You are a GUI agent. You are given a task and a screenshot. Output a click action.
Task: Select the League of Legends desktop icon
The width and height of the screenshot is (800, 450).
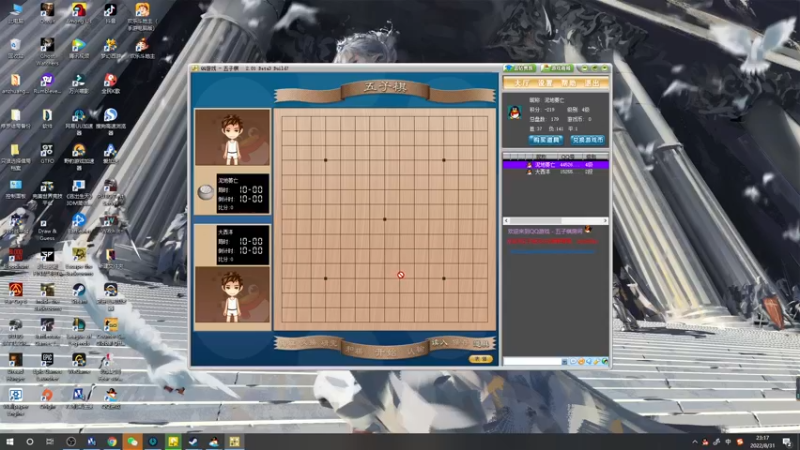pyautogui.click(x=79, y=332)
